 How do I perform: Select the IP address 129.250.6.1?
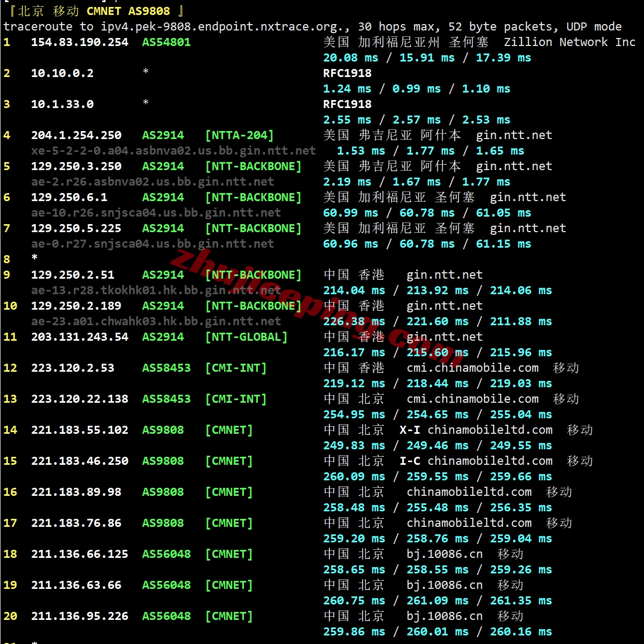[69, 197]
